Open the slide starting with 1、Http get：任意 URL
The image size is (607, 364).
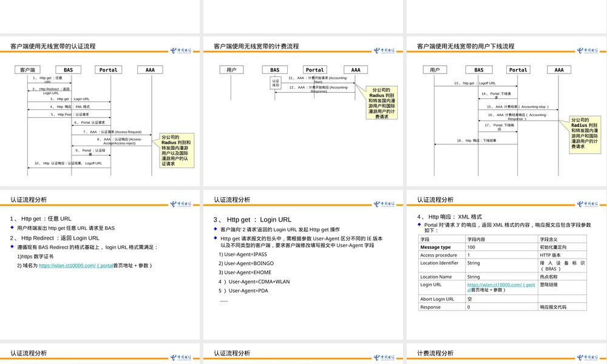click(x=100, y=265)
